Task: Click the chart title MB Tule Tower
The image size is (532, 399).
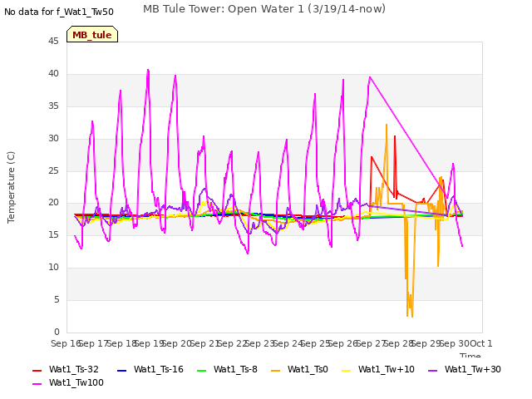Action: [x=264, y=9]
